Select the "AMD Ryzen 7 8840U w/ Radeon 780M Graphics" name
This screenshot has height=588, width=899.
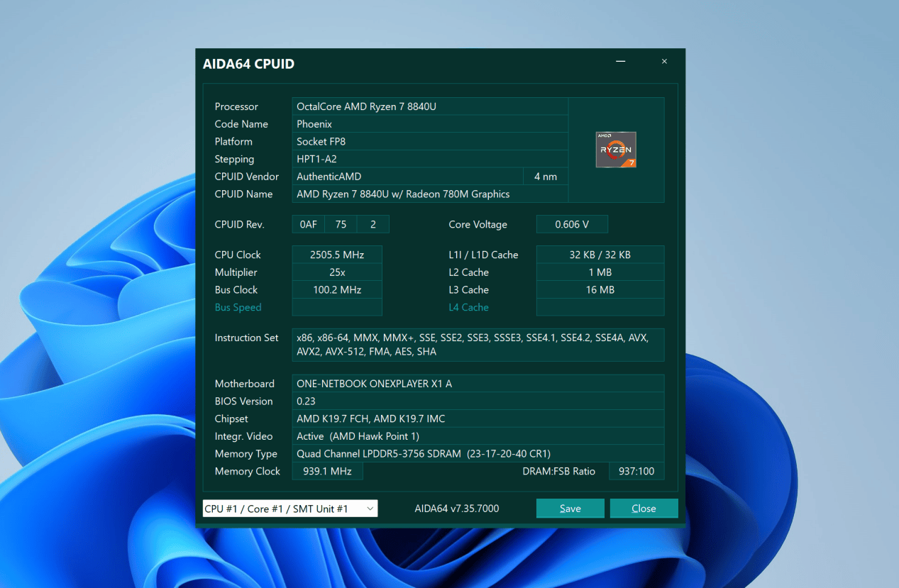430,194
